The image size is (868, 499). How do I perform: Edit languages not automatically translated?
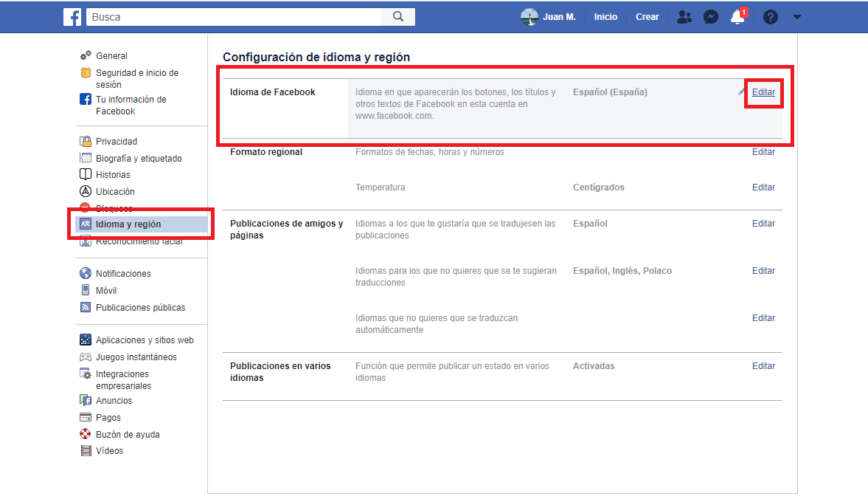763,318
